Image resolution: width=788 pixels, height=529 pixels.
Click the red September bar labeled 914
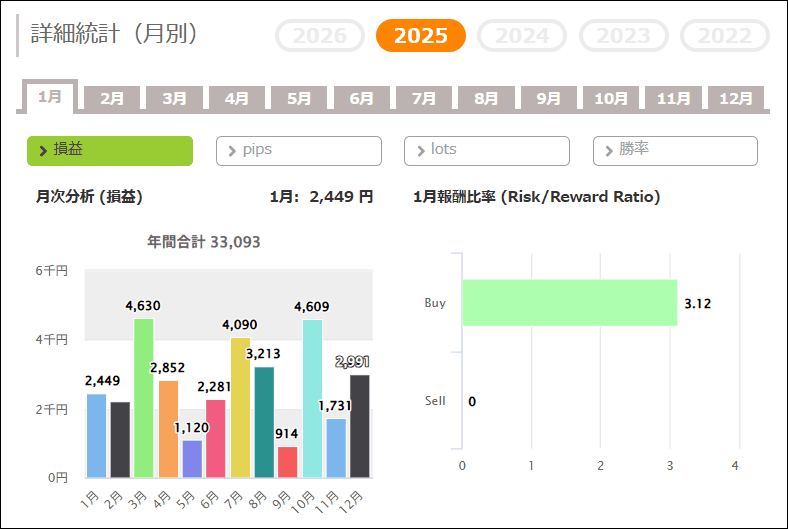[x=288, y=462]
